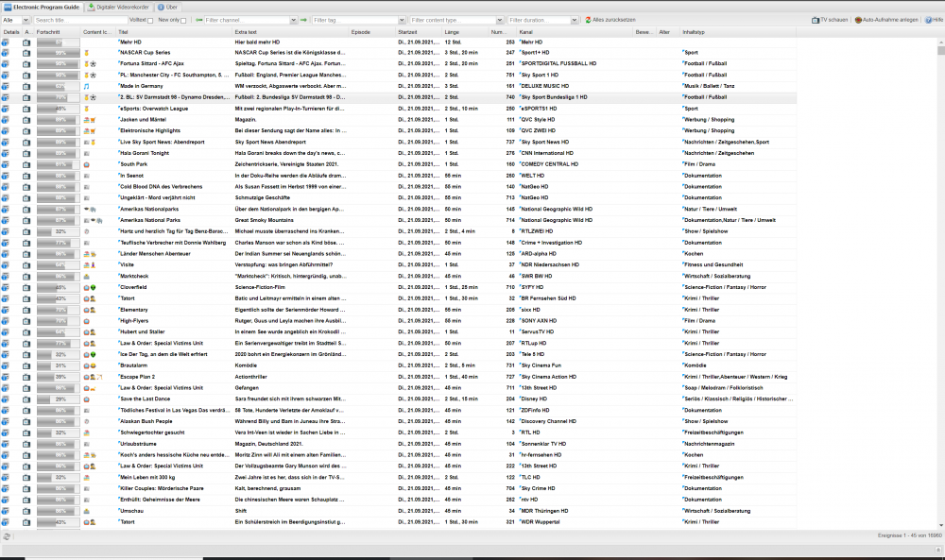Click refresh icon in bottom status bar

click(x=7, y=535)
